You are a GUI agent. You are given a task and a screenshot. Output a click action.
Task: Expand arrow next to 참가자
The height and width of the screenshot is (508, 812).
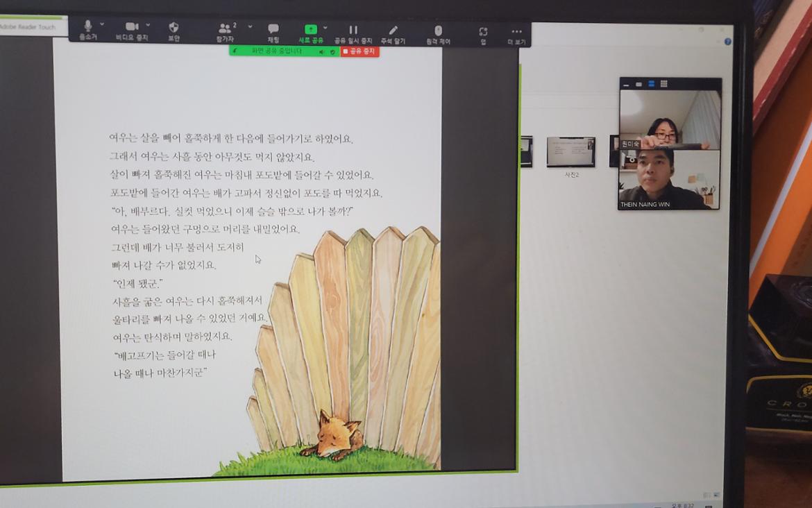coord(250,26)
